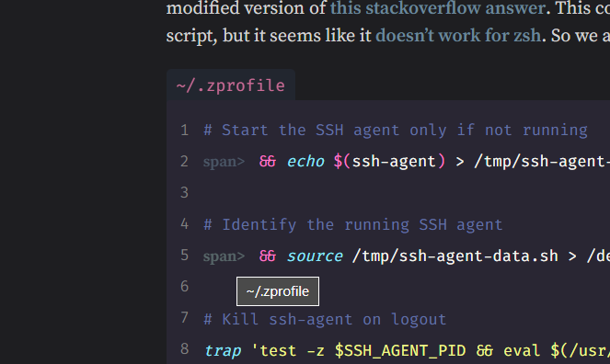The image size is (610, 364).
Task: Click the ~/.zprofile tooltip box
Action: click(278, 291)
